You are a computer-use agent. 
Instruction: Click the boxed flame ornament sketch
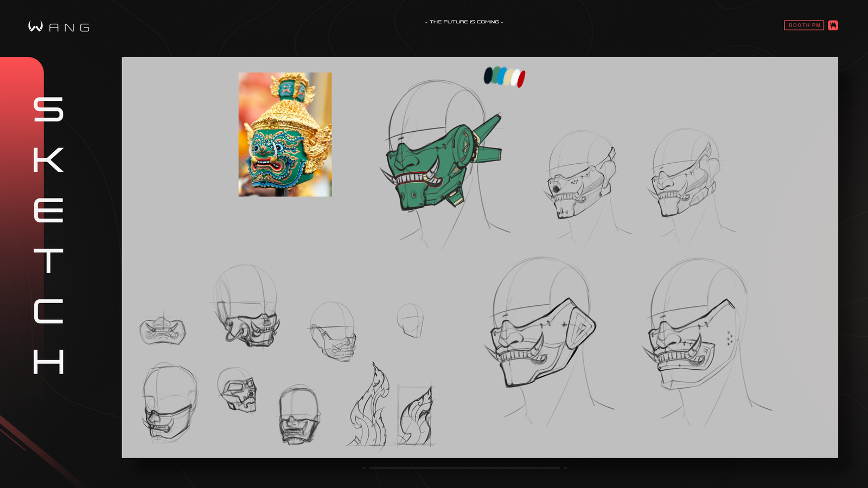click(x=415, y=416)
